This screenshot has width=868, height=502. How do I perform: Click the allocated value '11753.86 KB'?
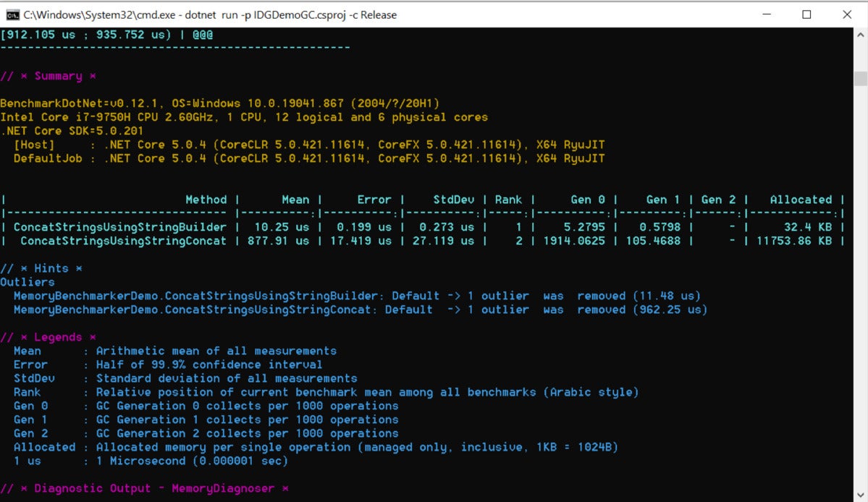[x=794, y=241]
